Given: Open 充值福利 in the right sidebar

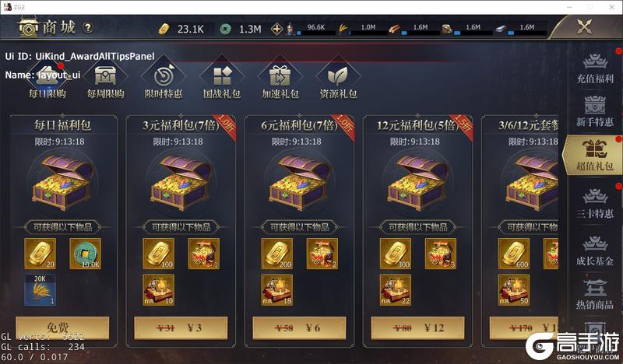Looking at the screenshot, I should point(595,68).
